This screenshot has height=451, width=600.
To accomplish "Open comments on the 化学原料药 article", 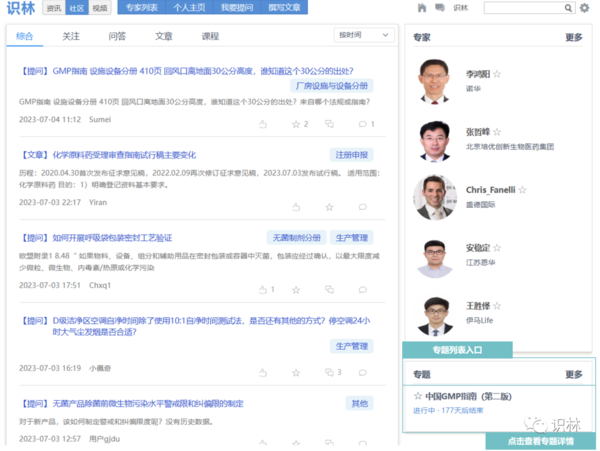I will click(x=362, y=207).
